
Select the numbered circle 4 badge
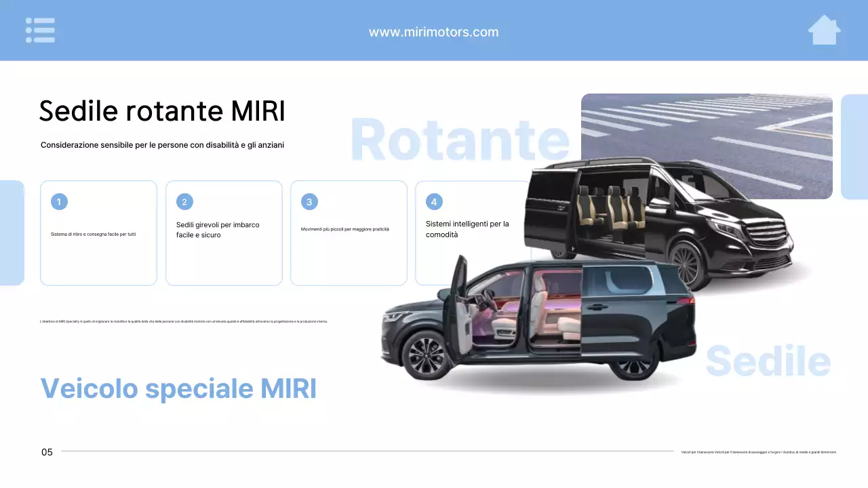[433, 201]
